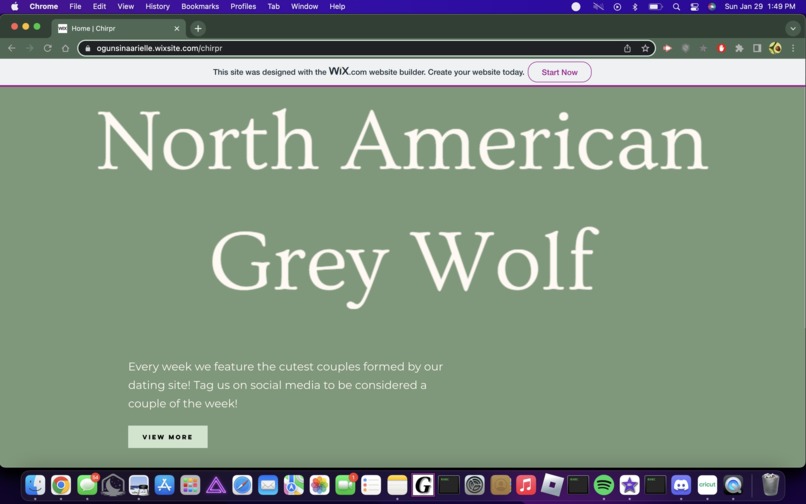Open the Chrome three-dot menu

[x=793, y=48]
